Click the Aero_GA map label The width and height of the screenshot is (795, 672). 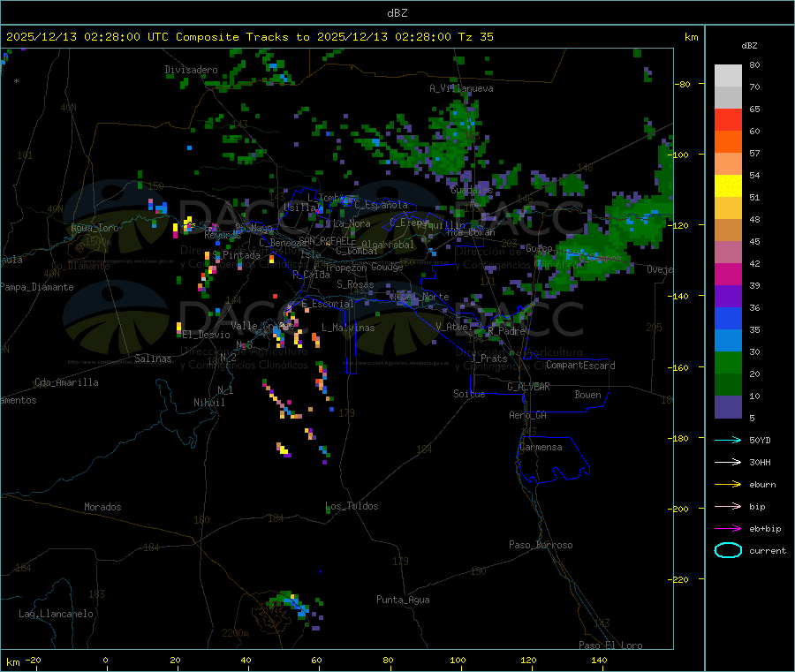click(528, 415)
